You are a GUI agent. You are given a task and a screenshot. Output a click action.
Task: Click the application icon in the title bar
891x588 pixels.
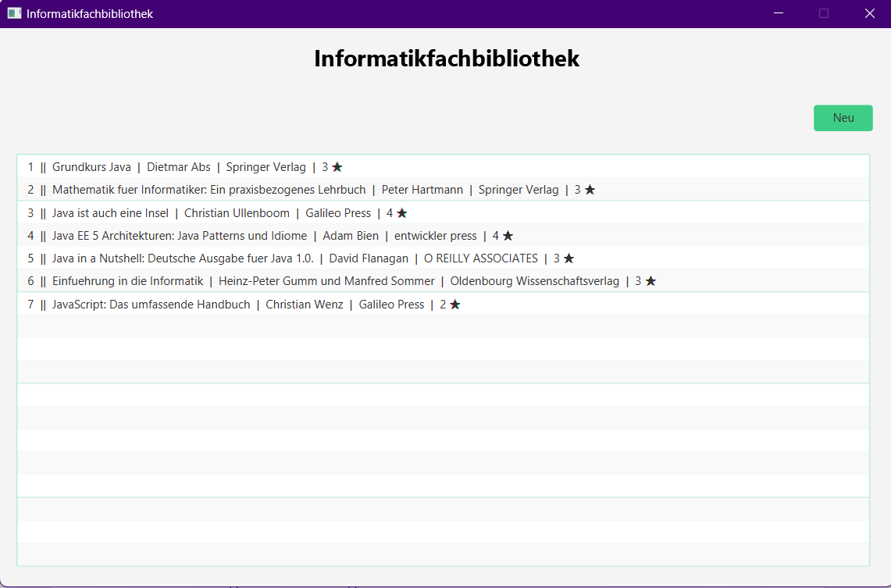[14, 13]
